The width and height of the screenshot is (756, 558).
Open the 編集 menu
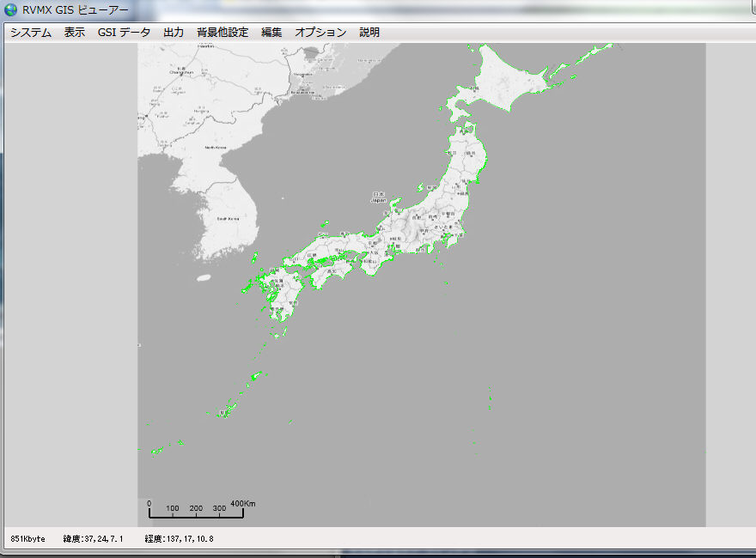click(271, 33)
